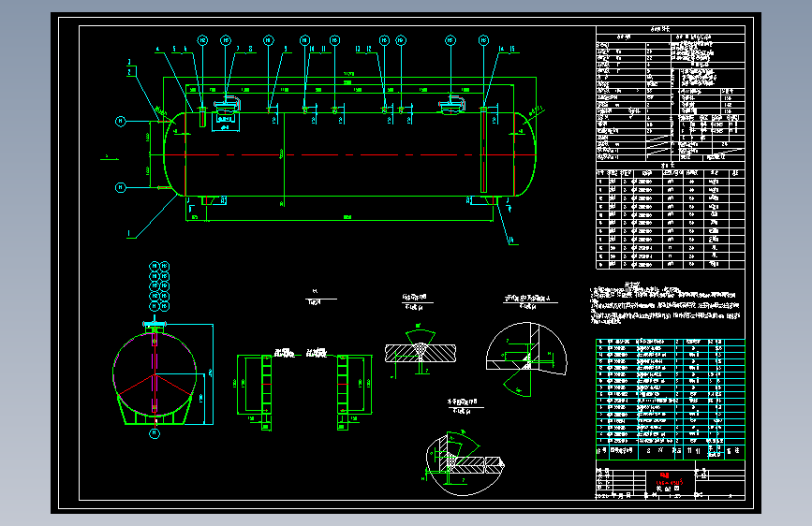The height and width of the screenshot is (526, 812).
Task: Click the left saddle support under the tank
Action: click(207, 201)
